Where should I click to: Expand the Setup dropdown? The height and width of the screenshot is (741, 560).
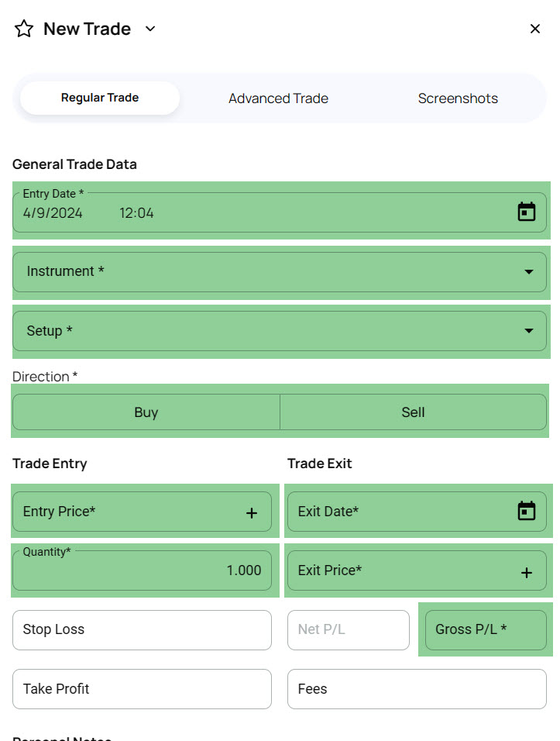click(x=529, y=331)
